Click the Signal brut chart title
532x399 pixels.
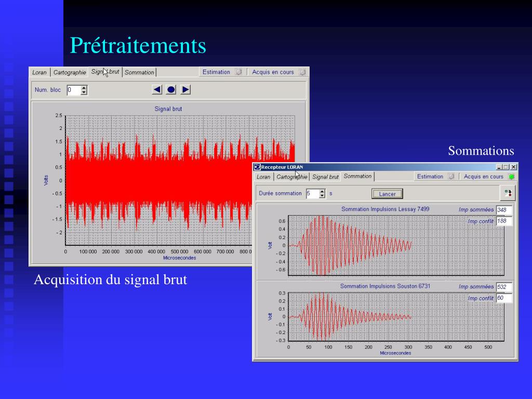168,109
